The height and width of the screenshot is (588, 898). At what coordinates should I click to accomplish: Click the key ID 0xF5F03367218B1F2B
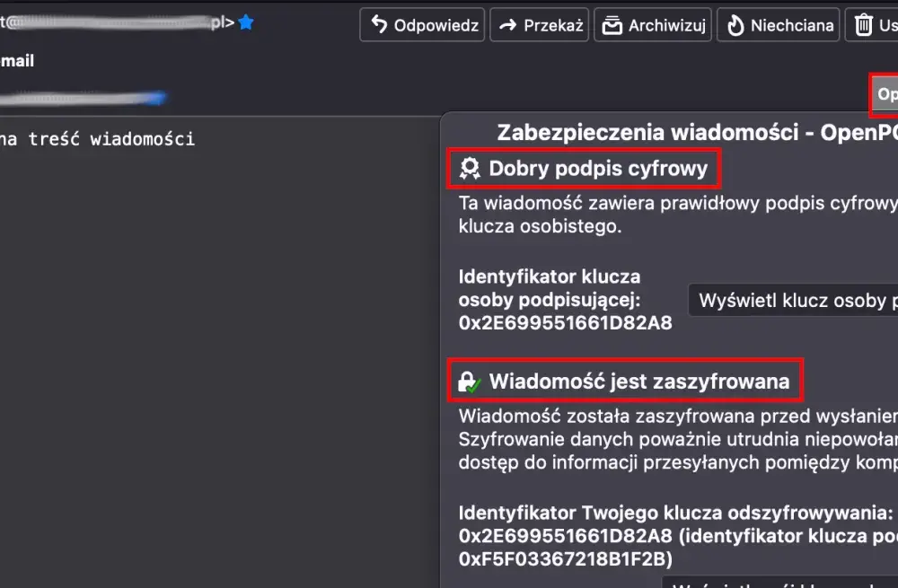(x=565, y=558)
